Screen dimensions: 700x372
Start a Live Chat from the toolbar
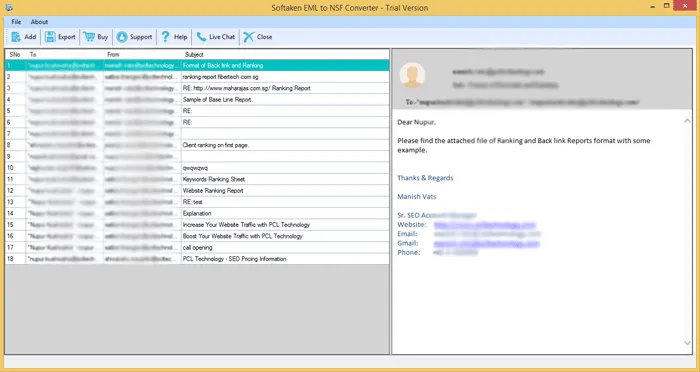pyautogui.click(x=216, y=37)
